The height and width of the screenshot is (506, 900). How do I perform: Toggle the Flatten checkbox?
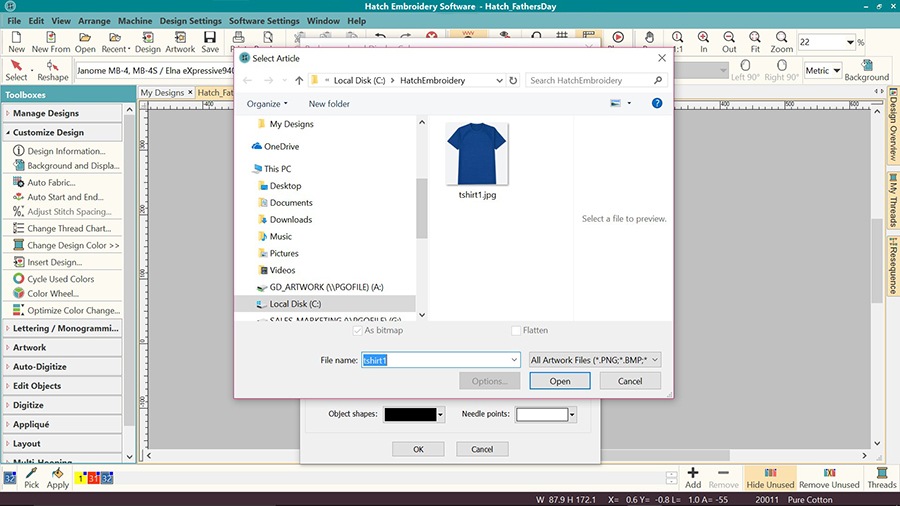pos(516,330)
